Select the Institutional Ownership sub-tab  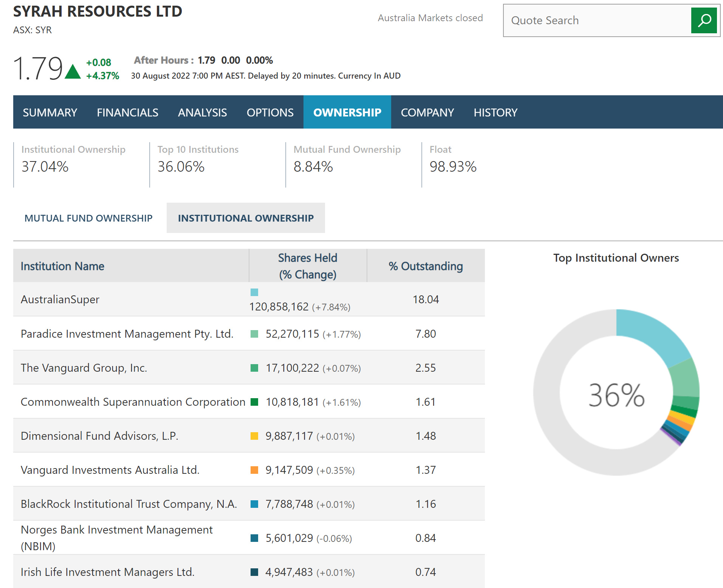pyautogui.click(x=246, y=218)
